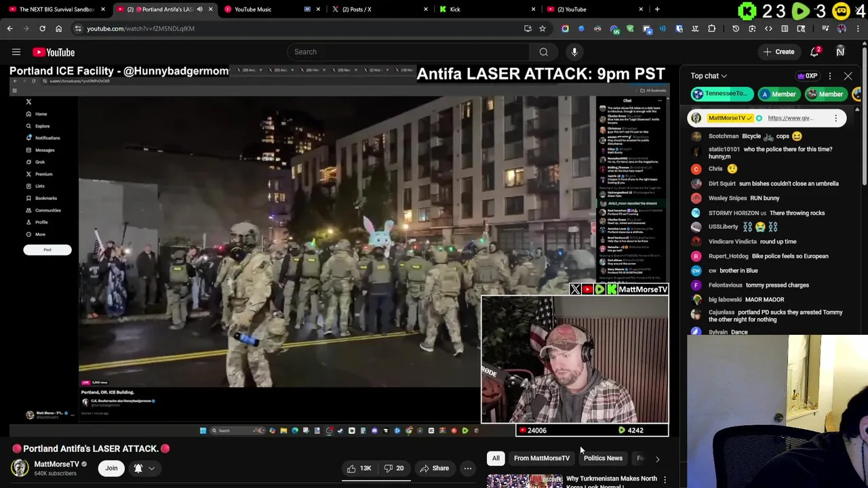Open the Turkmenistan video thumbnail
The width and height of the screenshot is (868, 488).
(524, 481)
